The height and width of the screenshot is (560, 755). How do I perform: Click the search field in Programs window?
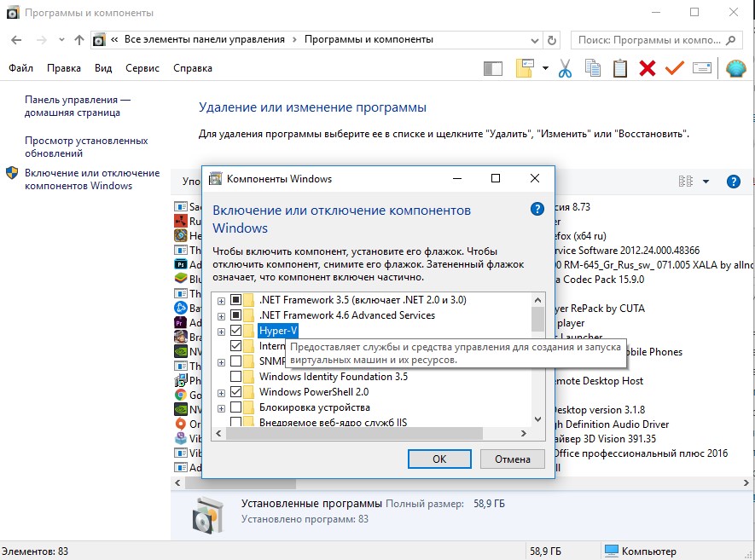coord(656,40)
